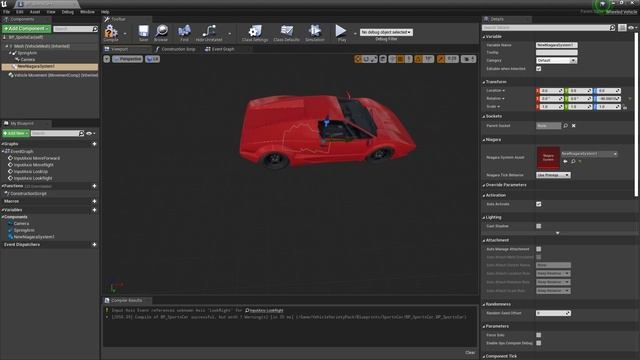Toggle Auto Activate checkbox
The height and width of the screenshot is (360, 640).
coord(538,204)
